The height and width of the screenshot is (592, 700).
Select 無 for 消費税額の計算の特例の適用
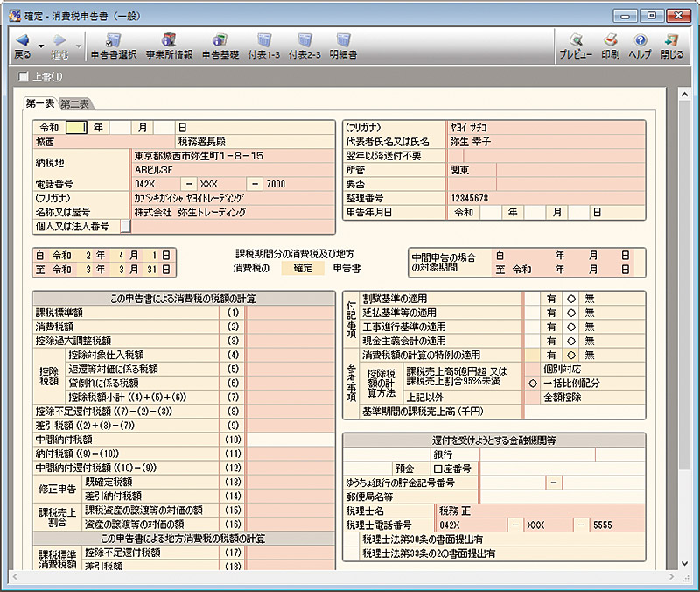point(571,356)
